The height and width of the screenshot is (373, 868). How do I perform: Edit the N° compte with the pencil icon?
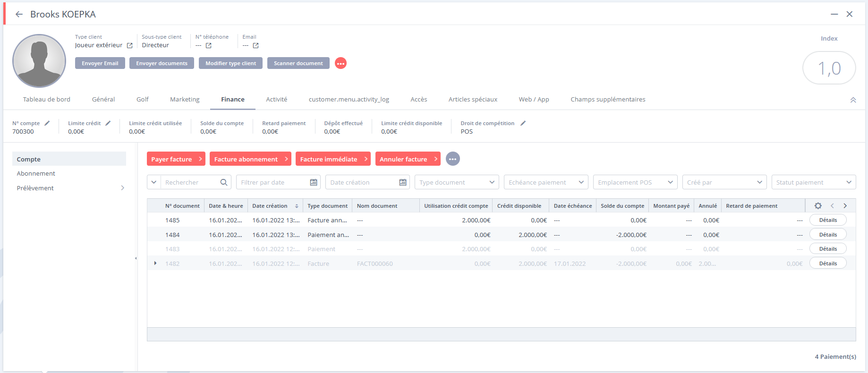(x=47, y=123)
